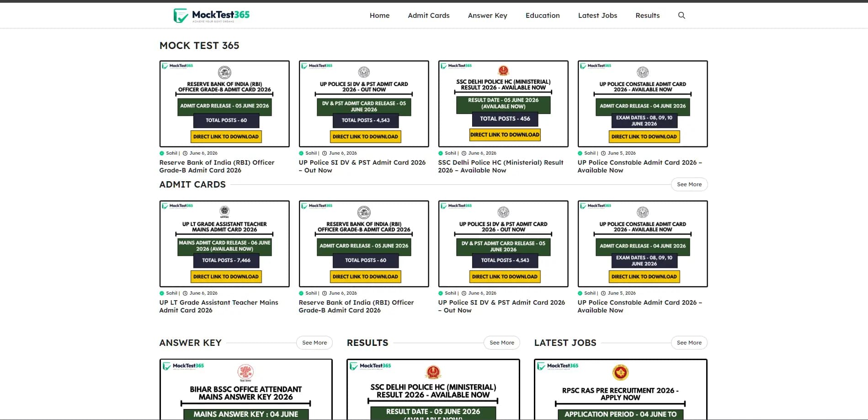The width and height of the screenshot is (868, 420).
Task: Open the SSC Delhi Police HC Result title link
Action: point(501,166)
